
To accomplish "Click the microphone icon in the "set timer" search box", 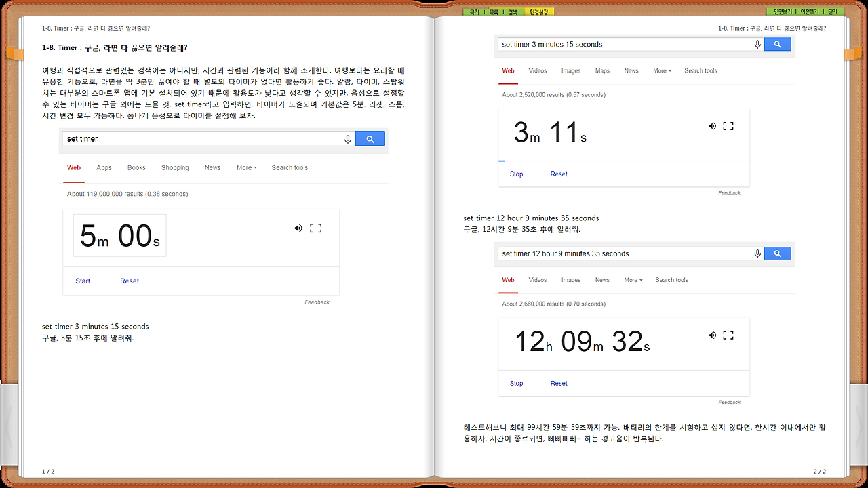I will click(348, 139).
